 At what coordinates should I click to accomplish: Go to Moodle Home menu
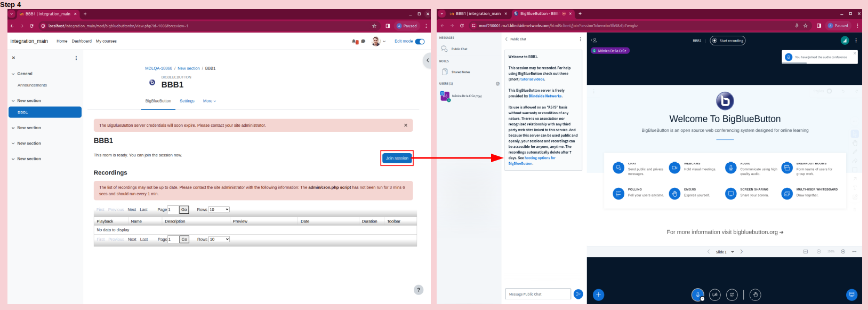coord(62,41)
